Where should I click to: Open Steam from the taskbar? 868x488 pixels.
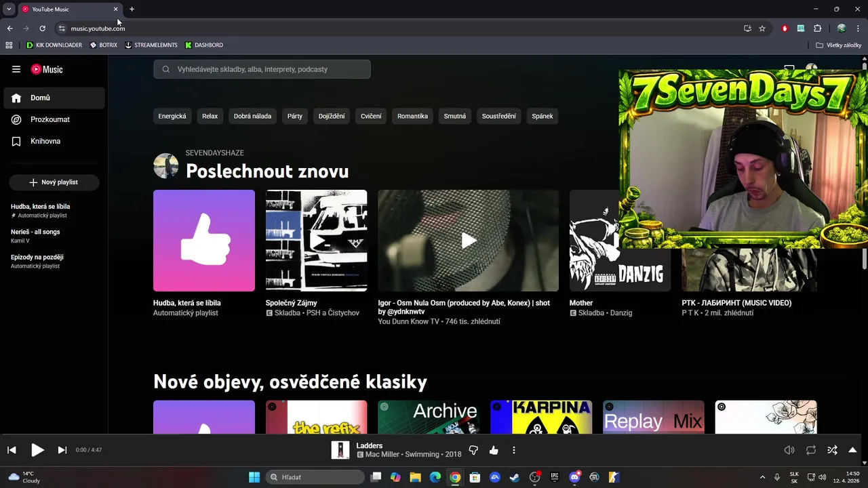(515, 477)
